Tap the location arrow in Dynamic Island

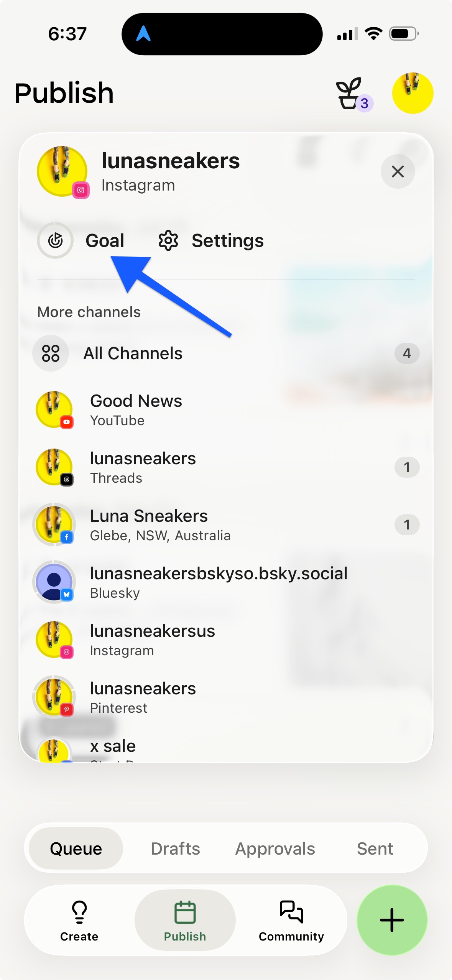point(143,34)
